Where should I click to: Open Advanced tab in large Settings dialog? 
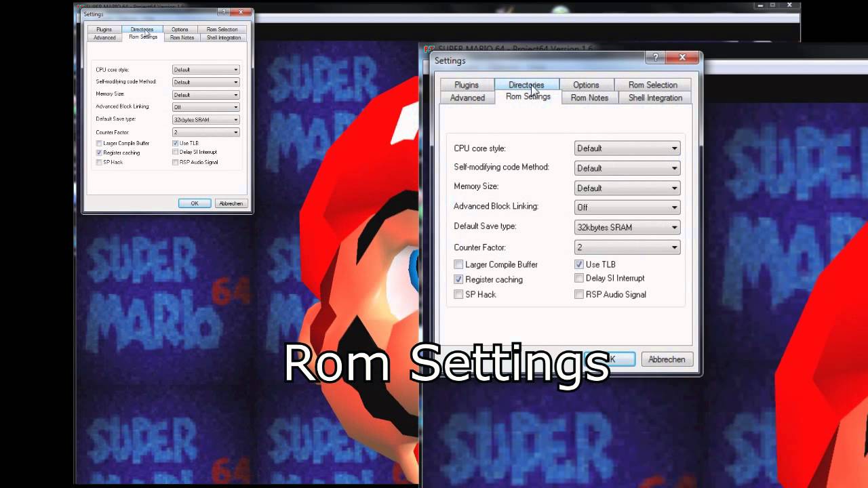[467, 98]
